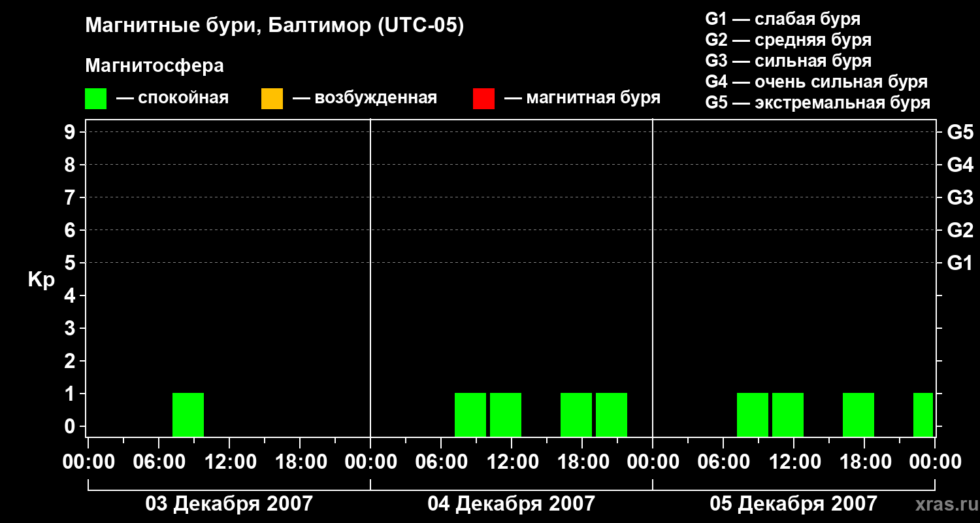Click the green 'спокойная' legend swatch
The image size is (980, 523).
(95, 99)
